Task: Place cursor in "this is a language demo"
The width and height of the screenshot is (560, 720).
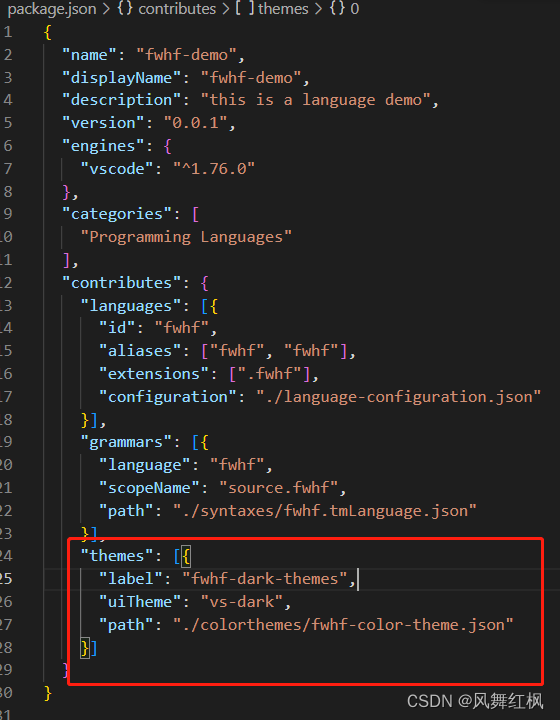Action: 315,100
